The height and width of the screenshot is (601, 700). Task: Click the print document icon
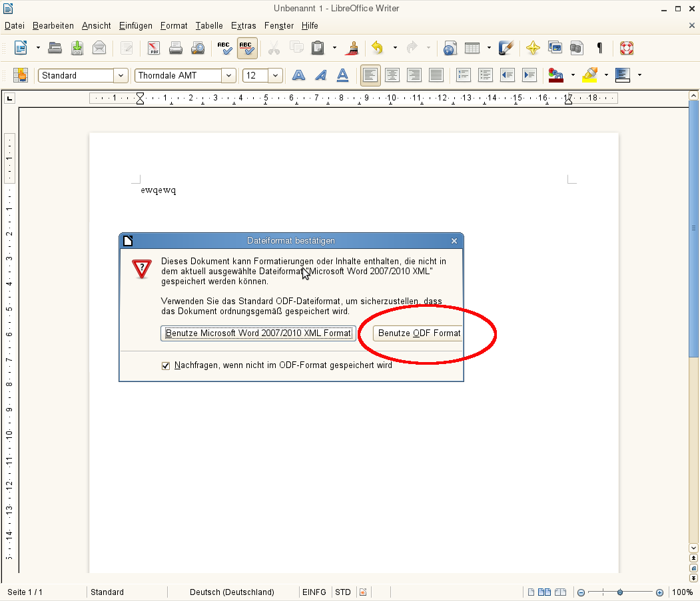pyautogui.click(x=176, y=48)
